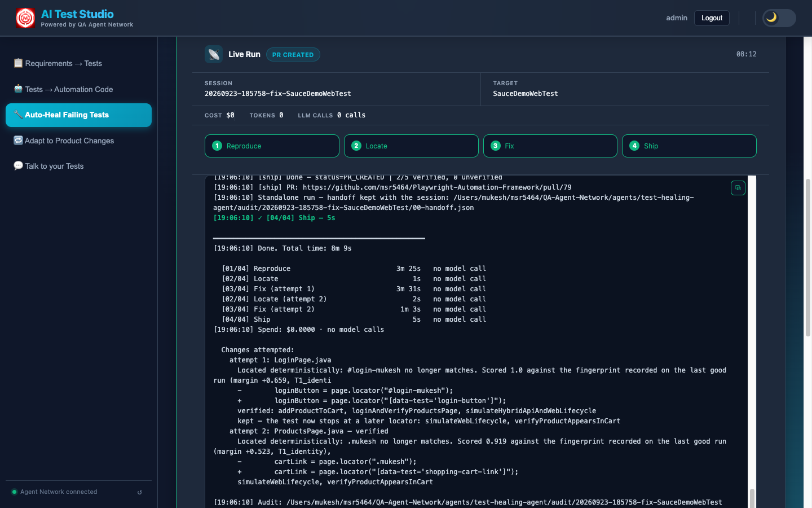Click the robot icon beside Tests → Automation Code

coord(18,89)
